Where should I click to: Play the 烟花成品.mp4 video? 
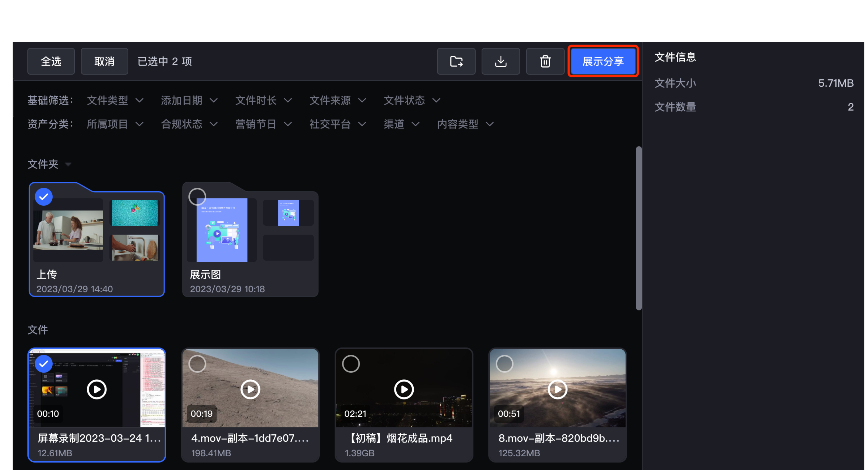pos(404,389)
